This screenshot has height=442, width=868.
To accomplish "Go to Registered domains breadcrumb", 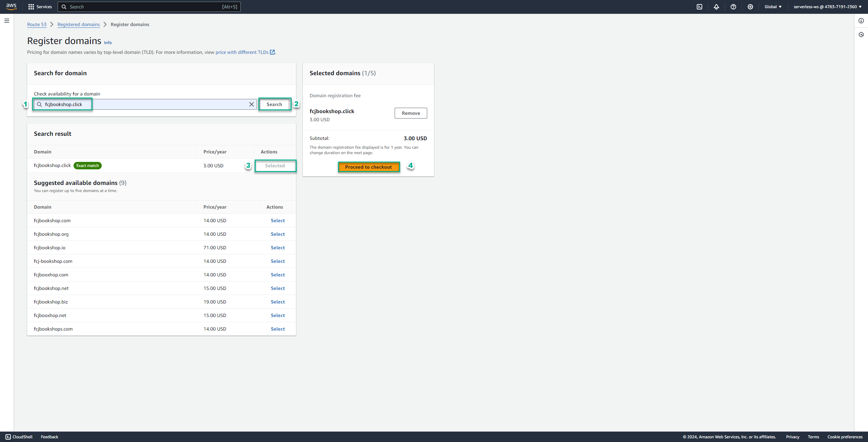I will [79, 24].
